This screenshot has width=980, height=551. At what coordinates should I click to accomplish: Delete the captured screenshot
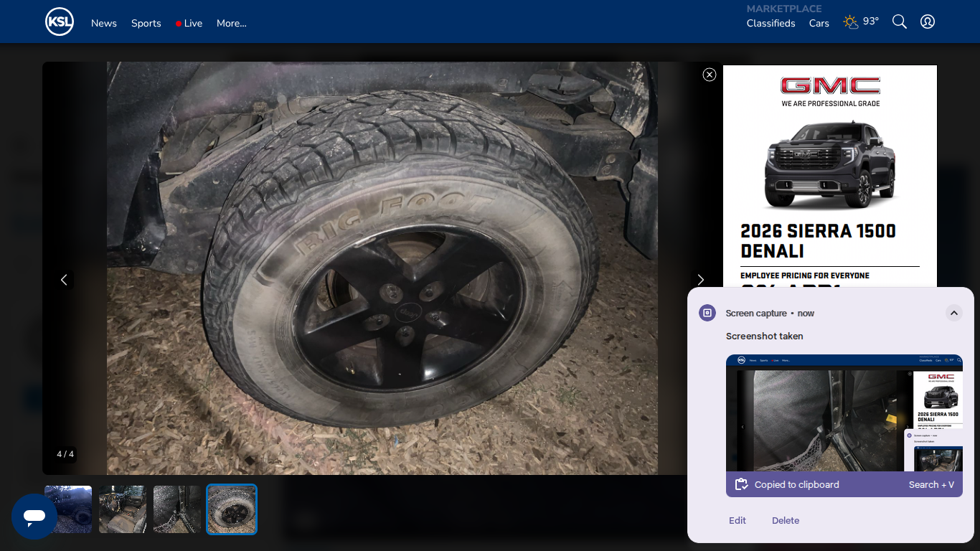point(786,520)
